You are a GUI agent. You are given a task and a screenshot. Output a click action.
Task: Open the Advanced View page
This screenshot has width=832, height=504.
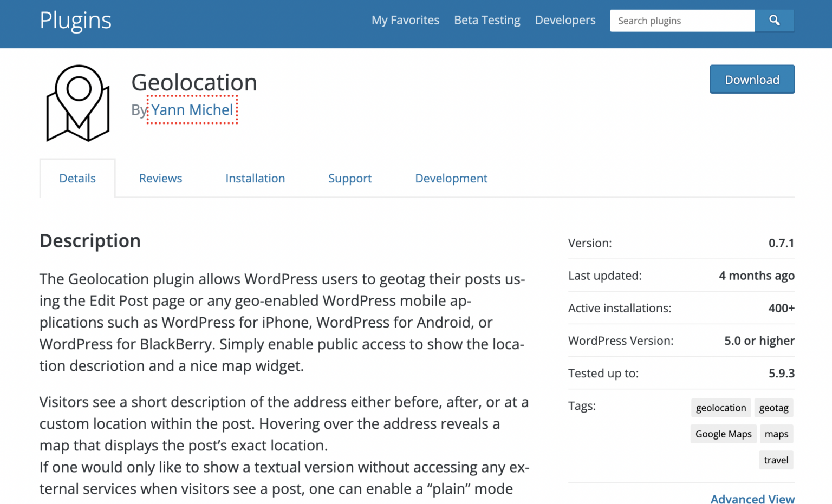pyautogui.click(x=752, y=499)
